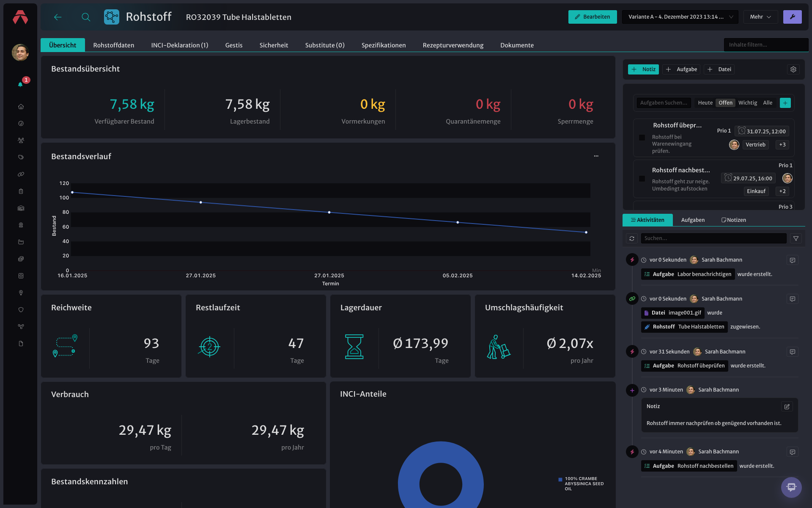Open the Notizen tab
The height and width of the screenshot is (508, 812).
click(734, 220)
